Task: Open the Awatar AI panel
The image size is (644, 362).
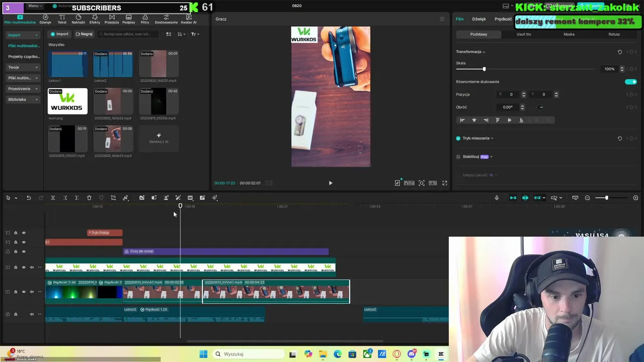Action: coord(189,19)
